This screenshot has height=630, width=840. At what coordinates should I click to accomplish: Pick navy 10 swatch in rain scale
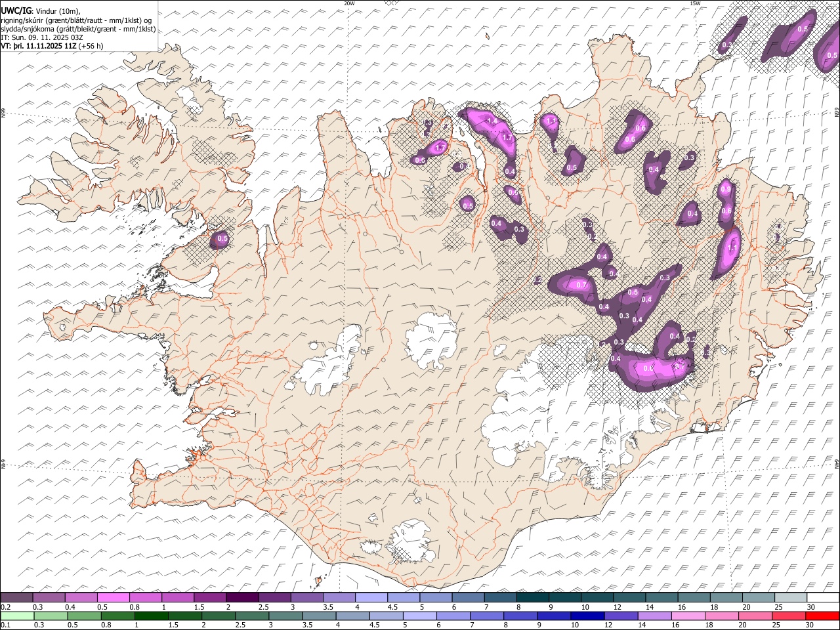coord(587,616)
